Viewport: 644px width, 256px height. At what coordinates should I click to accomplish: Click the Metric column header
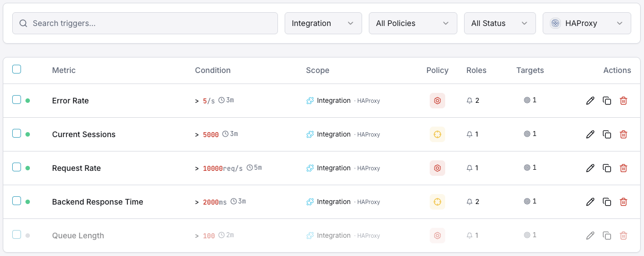click(64, 70)
